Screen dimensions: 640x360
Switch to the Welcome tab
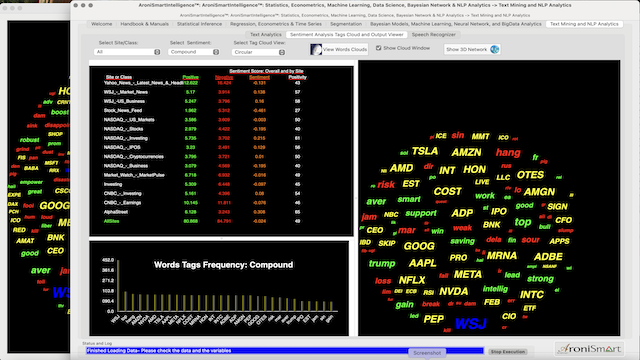click(102, 24)
